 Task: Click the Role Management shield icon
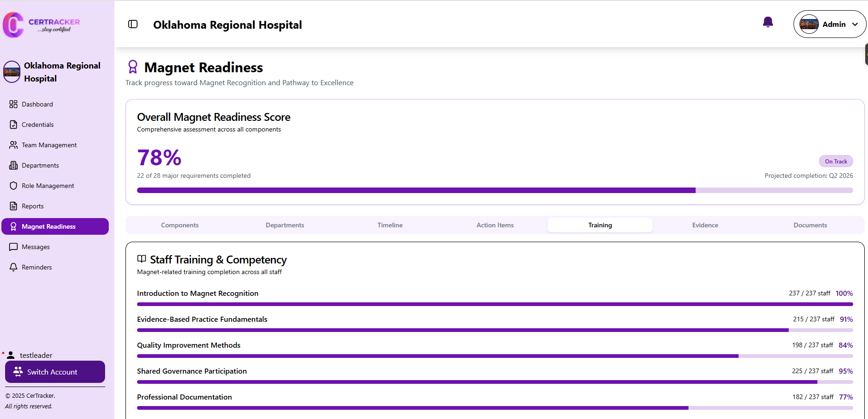[13, 186]
